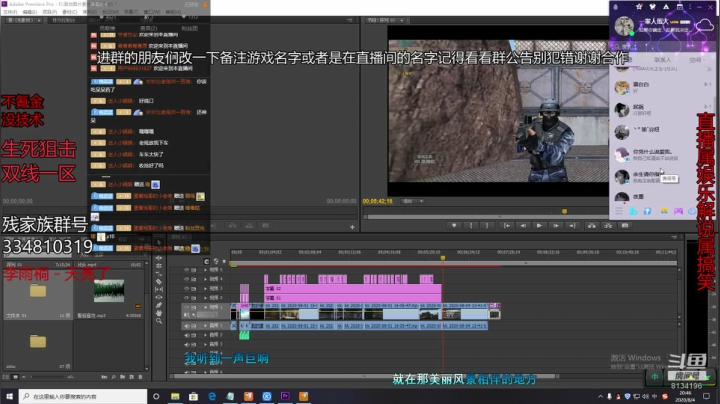Toggle eye visibility for Video 4 track
Viewport: 720px width, 404px height.
tap(186, 279)
